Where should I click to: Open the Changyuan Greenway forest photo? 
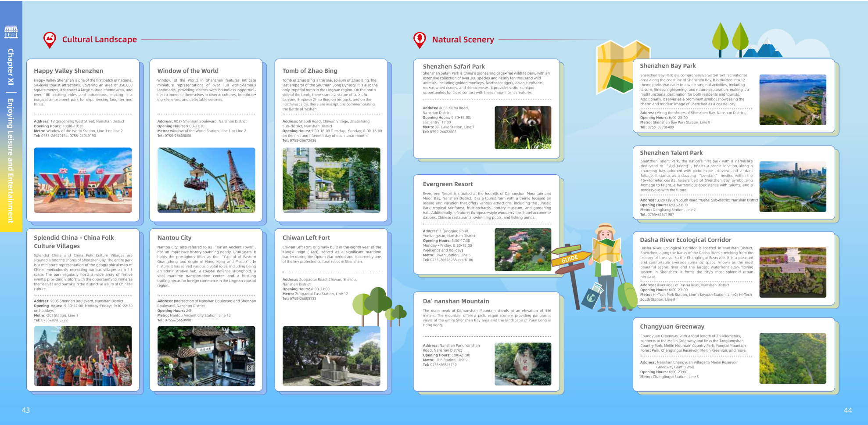(x=793, y=358)
